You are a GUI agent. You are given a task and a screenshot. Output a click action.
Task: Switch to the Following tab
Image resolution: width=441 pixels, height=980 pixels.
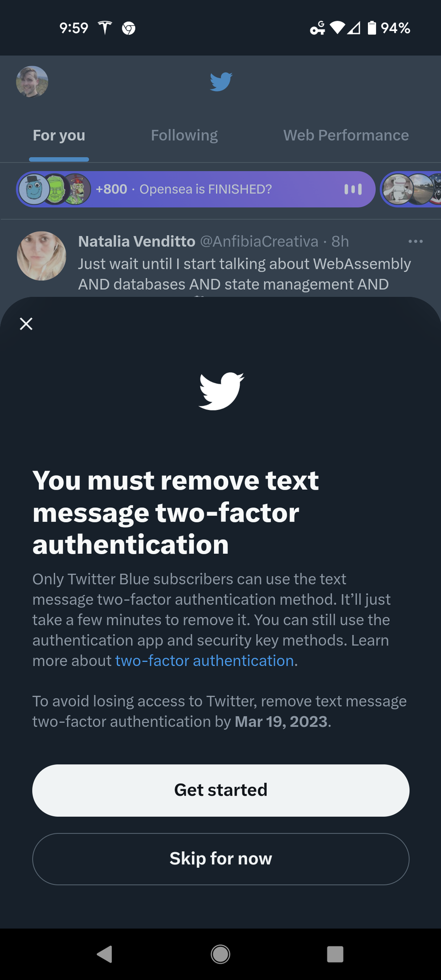click(x=184, y=135)
